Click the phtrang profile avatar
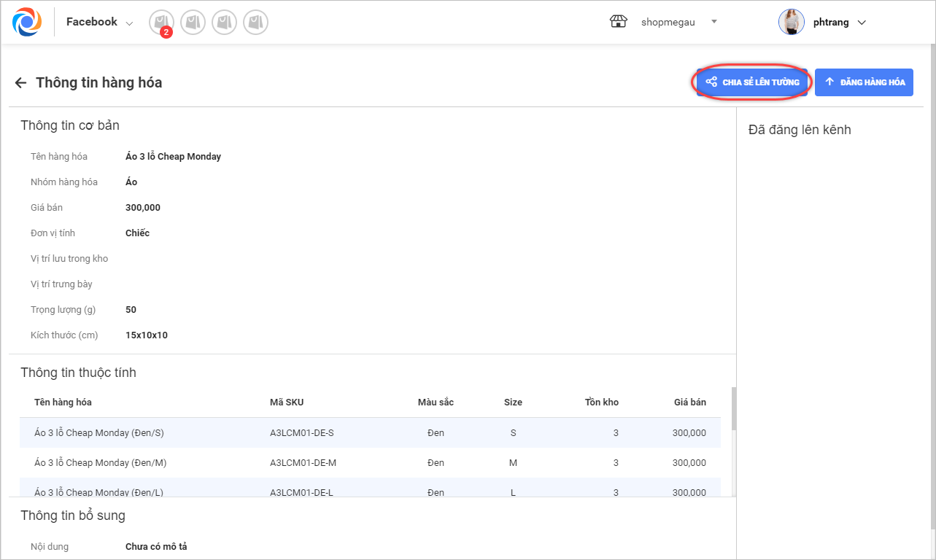Screen dimensions: 936x560 tap(791, 22)
